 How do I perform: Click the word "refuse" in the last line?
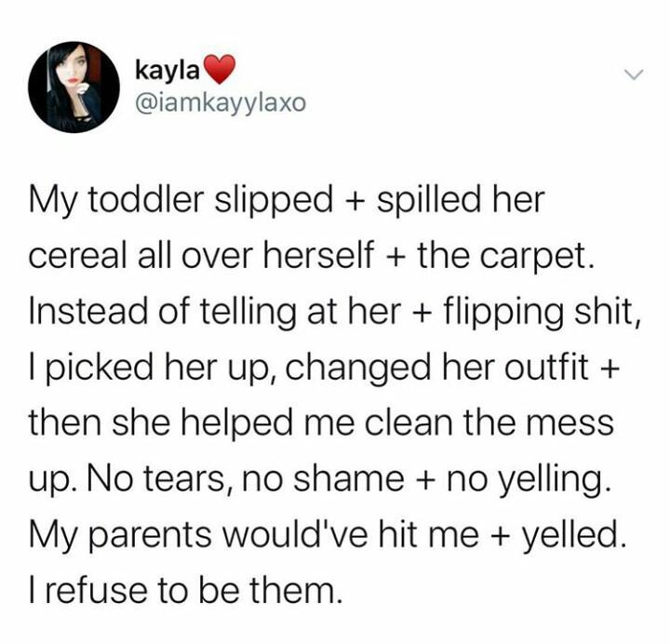click(x=96, y=590)
